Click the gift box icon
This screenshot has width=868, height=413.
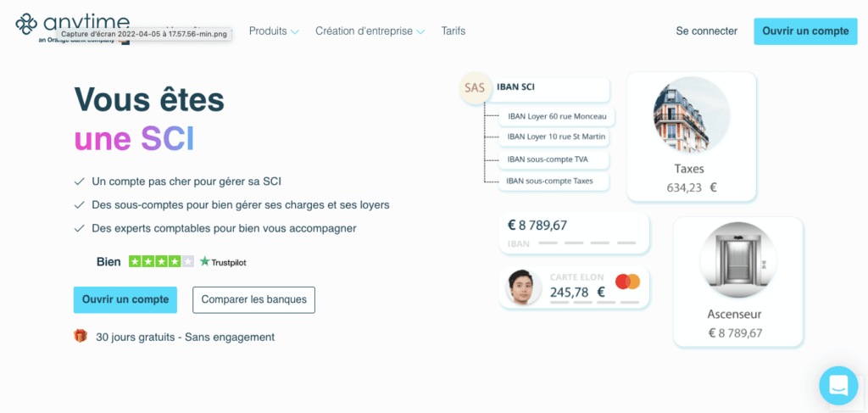tap(81, 336)
